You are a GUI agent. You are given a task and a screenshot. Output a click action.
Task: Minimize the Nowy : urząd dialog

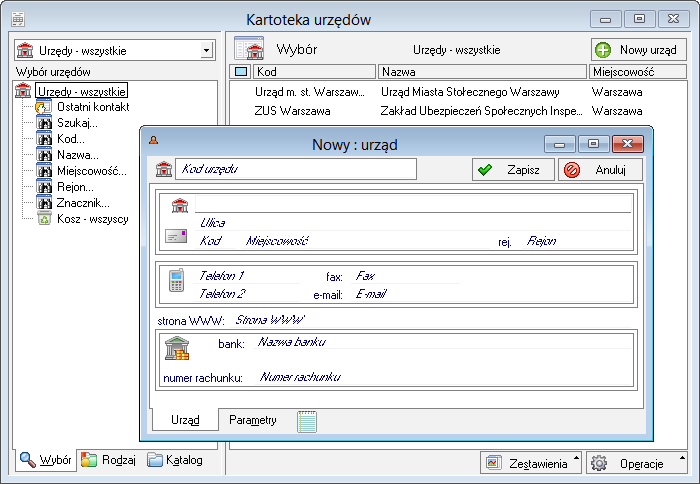tap(559, 144)
